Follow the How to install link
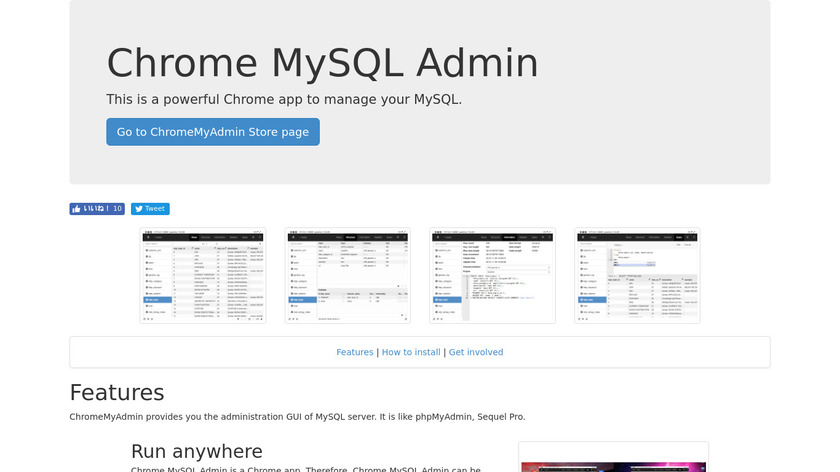Screen dimensions: 840x472 pos(411,352)
